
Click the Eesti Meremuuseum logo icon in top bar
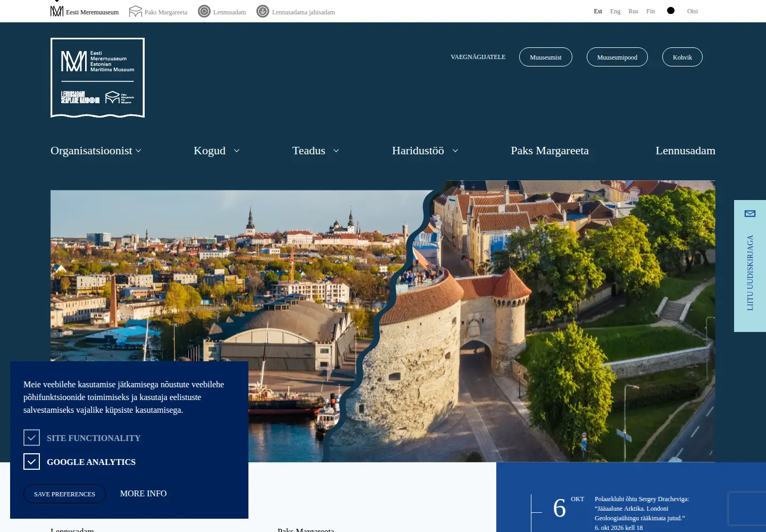tap(57, 11)
